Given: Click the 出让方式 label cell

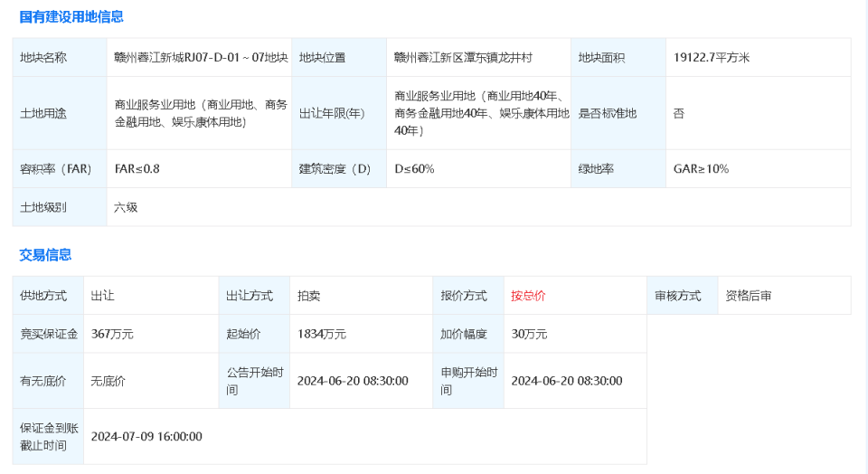Looking at the screenshot, I should pos(255,296).
